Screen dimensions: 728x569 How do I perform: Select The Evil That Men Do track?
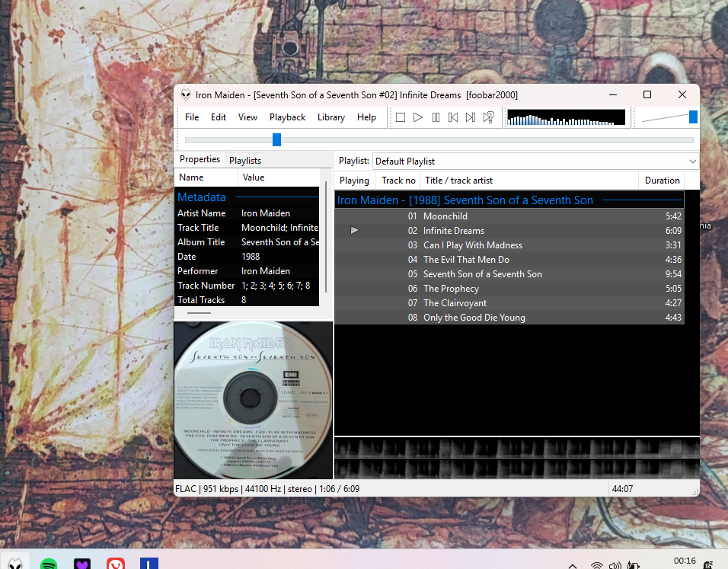(x=466, y=260)
